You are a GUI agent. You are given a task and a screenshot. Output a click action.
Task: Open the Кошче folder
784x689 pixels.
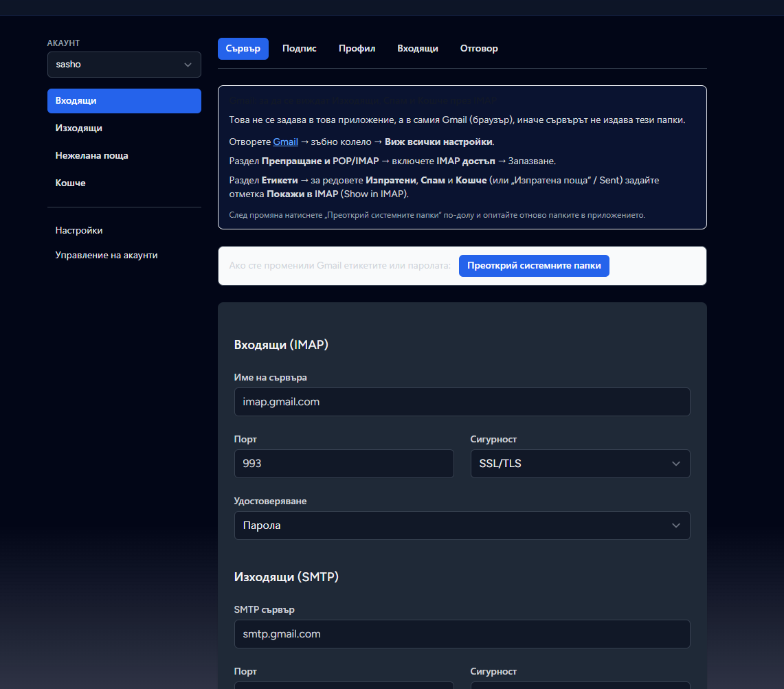124,183
